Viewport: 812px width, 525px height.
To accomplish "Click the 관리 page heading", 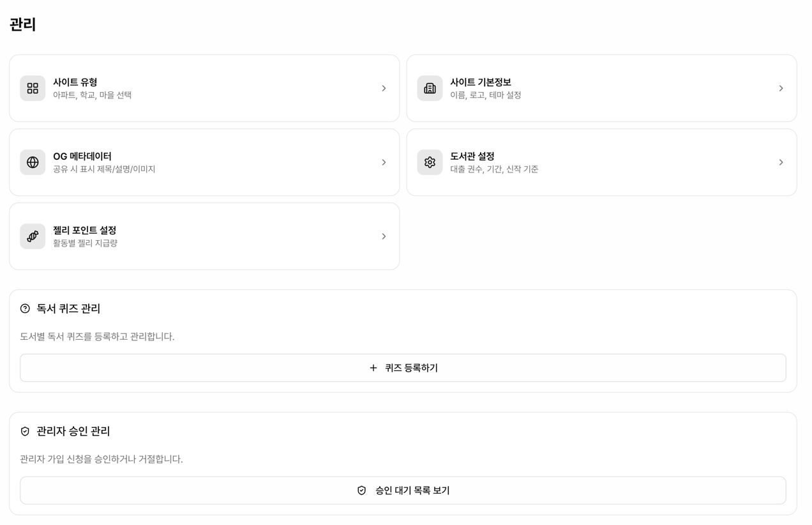I will pyautogui.click(x=23, y=24).
